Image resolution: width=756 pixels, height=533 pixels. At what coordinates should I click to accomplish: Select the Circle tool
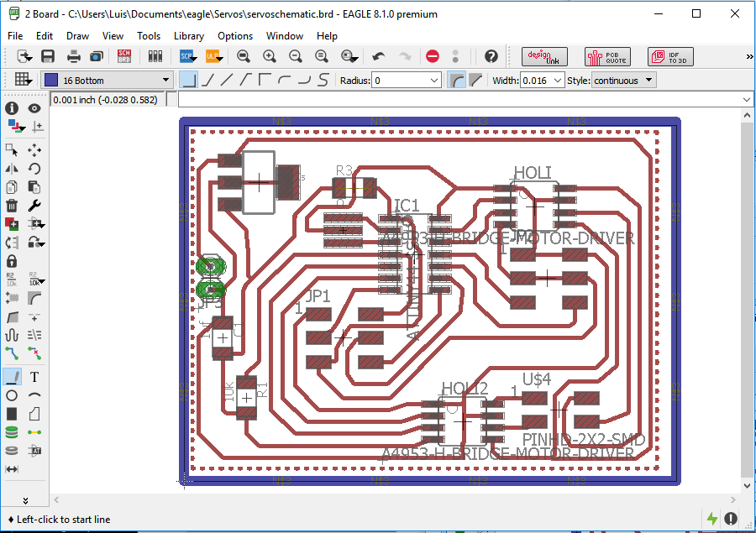tap(12, 395)
